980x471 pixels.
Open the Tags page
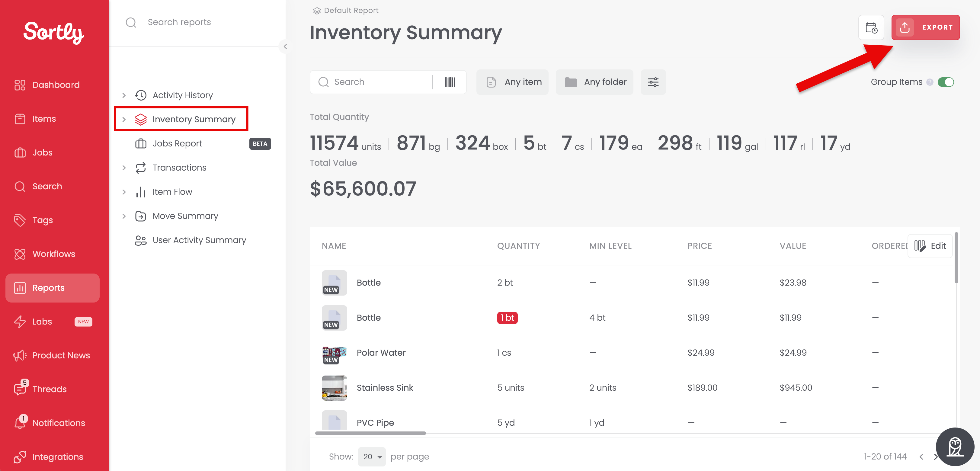[52, 220]
